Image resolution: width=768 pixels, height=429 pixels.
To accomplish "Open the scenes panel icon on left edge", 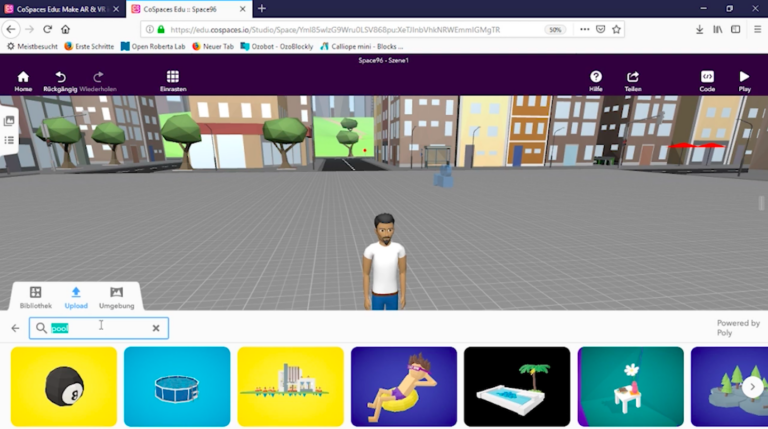I will tap(9, 121).
